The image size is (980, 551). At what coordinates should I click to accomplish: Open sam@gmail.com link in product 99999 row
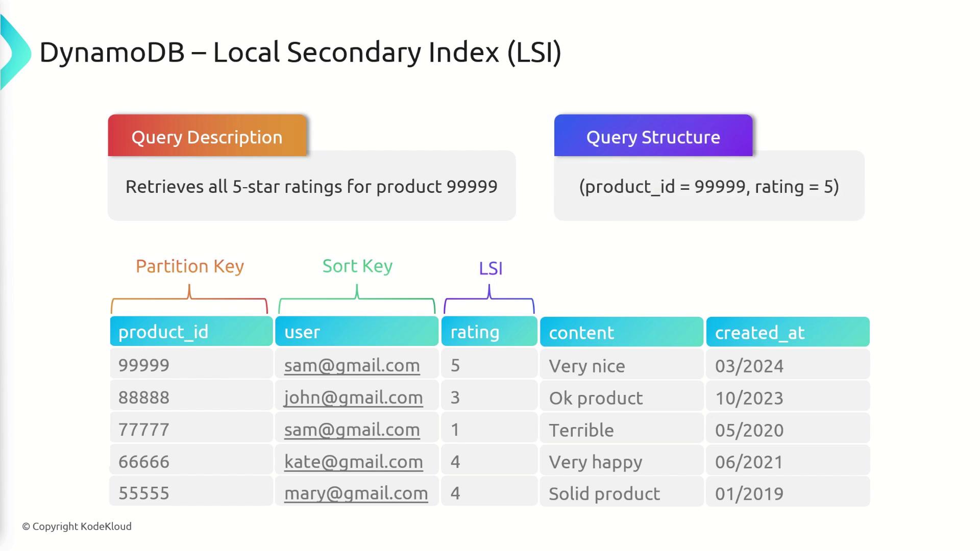(352, 365)
